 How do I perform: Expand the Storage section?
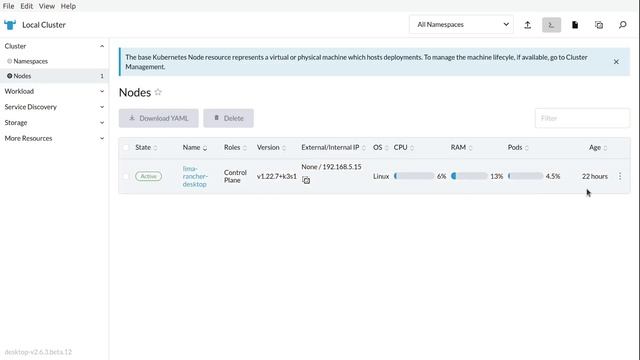[x=102, y=122]
